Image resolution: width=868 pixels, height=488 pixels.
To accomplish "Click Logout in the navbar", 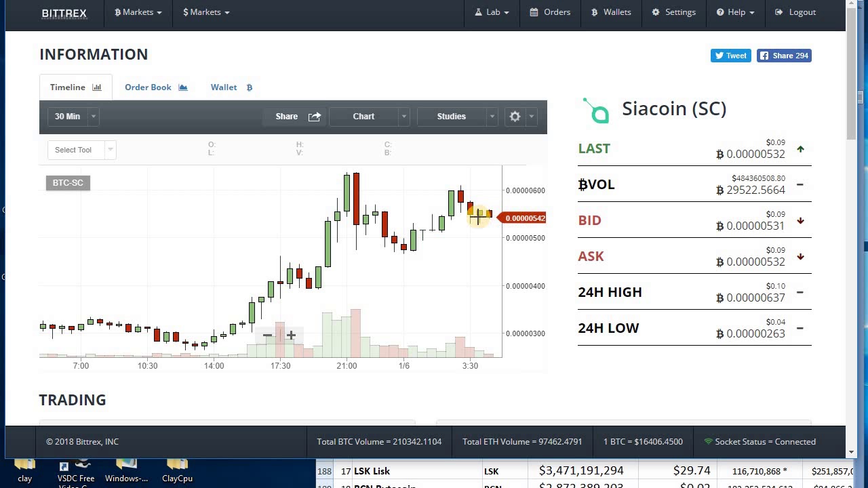I will click(x=795, y=12).
